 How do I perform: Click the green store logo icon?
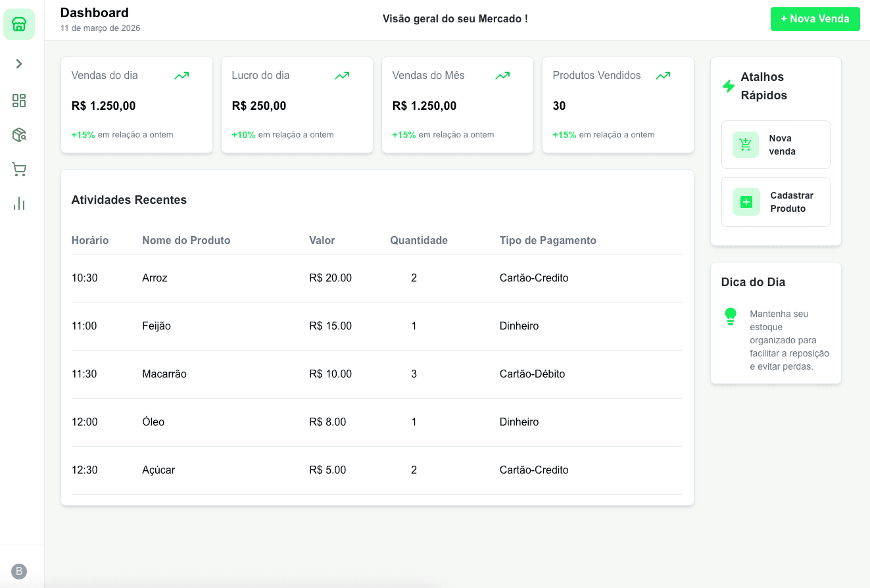tap(19, 24)
